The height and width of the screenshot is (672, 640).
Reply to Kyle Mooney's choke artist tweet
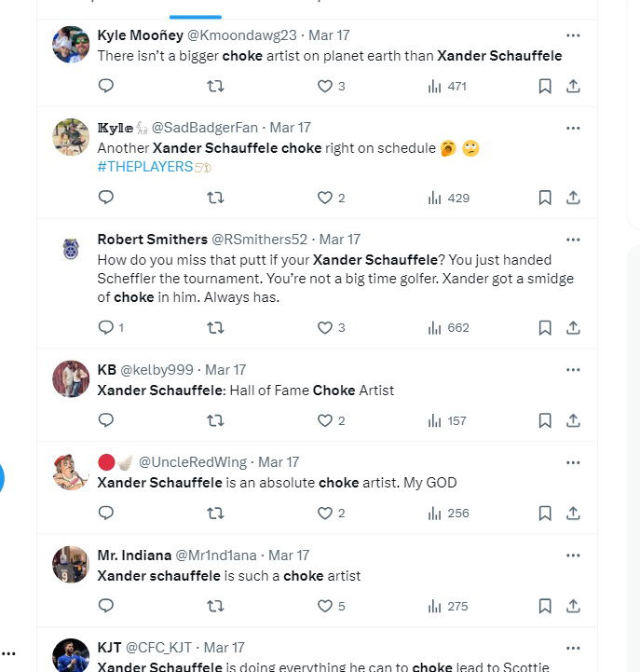[x=106, y=86]
